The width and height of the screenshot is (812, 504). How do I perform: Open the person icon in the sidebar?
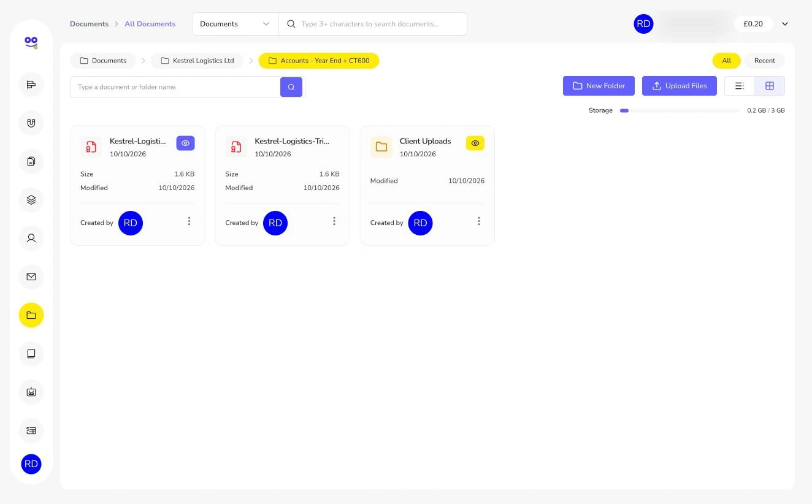tap(31, 238)
